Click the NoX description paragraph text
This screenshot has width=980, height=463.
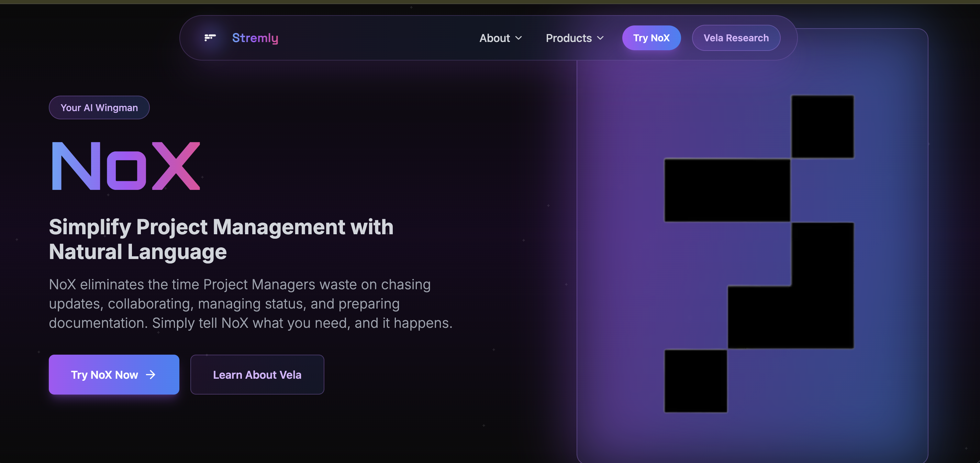click(250, 303)
